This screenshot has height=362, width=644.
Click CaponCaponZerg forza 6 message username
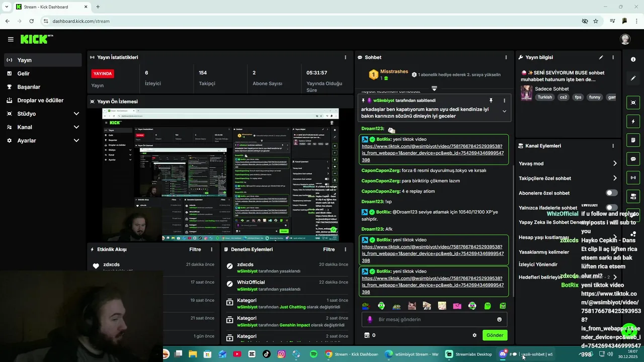pyautogui.click(x=380, y=170)
